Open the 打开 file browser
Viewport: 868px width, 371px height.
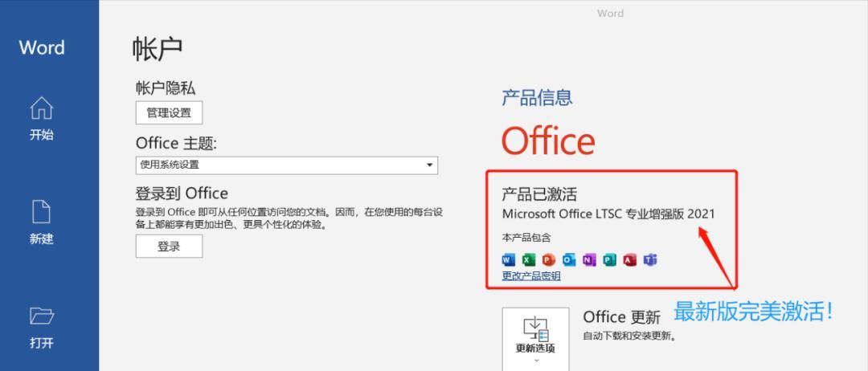(x=42, y=328)
